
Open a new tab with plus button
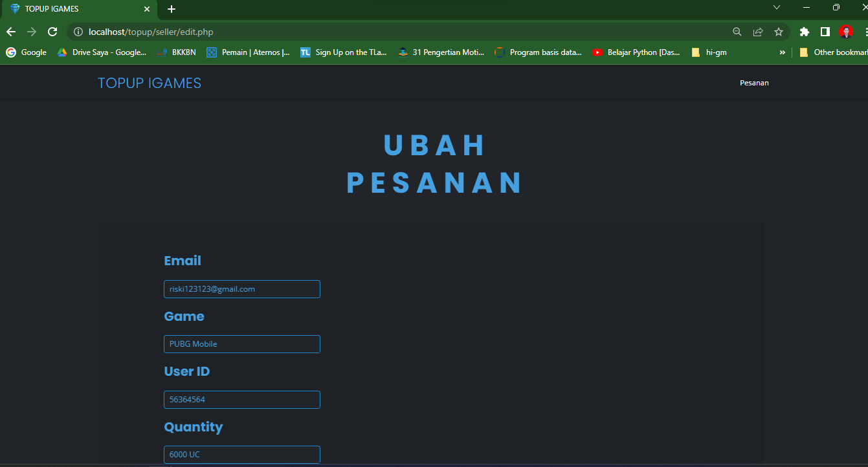point(172,9)
